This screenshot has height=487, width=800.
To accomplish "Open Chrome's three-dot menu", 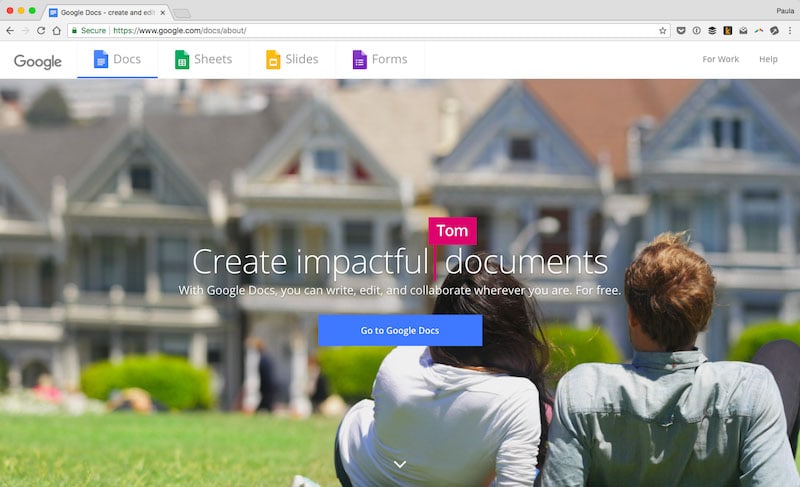I will tap(790, 31).
